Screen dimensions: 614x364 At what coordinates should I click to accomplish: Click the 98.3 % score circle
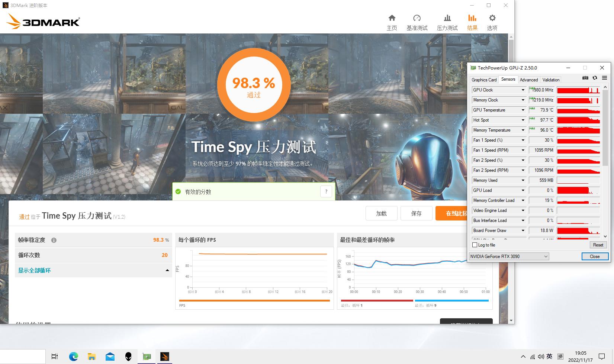coord(254,84)
